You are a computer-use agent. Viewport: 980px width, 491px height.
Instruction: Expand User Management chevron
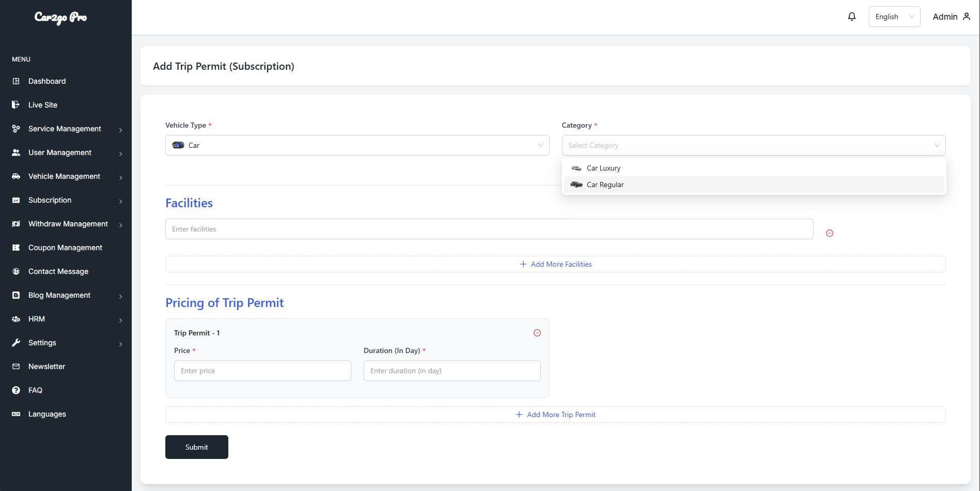[121, 154]
